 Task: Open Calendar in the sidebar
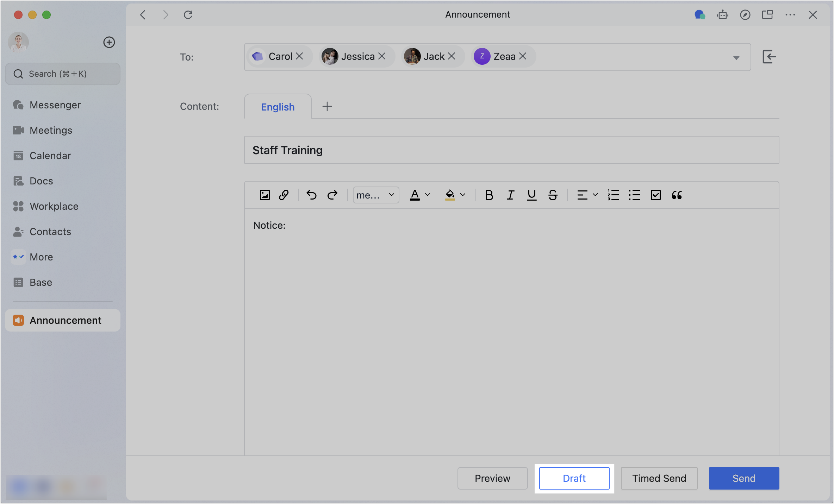click(x=63, y=156)
